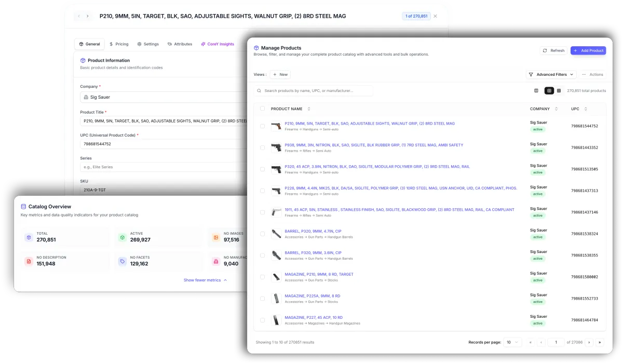The width and height of the screenshot is (623, 364).
Task: Check the MAGAZINE P225A 9MM row
Action: pos(262,299)
